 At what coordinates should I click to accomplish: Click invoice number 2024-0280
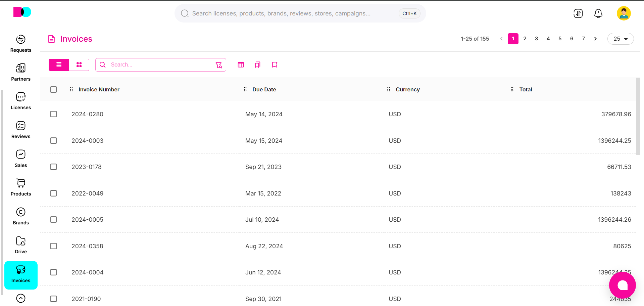(x=87, y=114)
